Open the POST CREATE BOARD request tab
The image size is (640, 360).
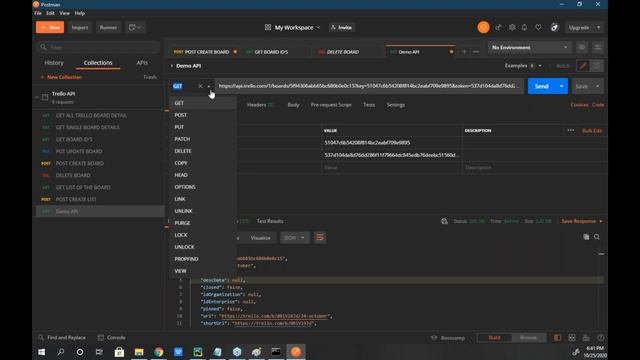pos(204,52)
